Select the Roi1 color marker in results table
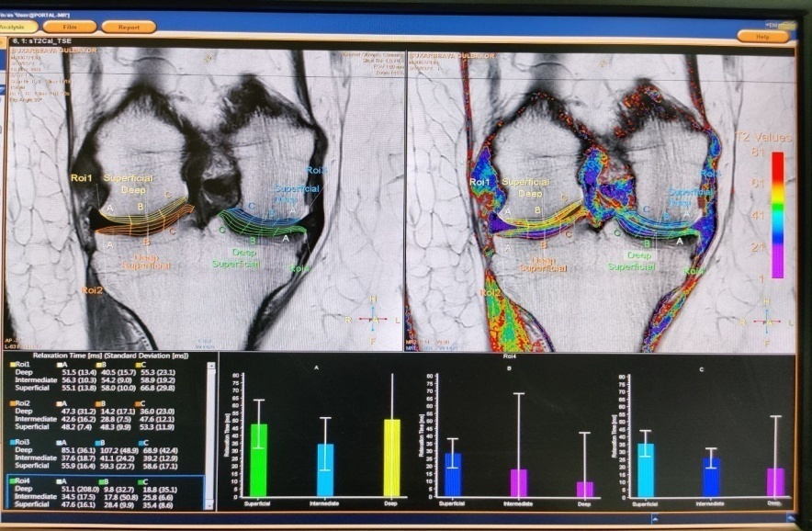The width and height of the screenshot is (812, 531). [x=12, y=365]
